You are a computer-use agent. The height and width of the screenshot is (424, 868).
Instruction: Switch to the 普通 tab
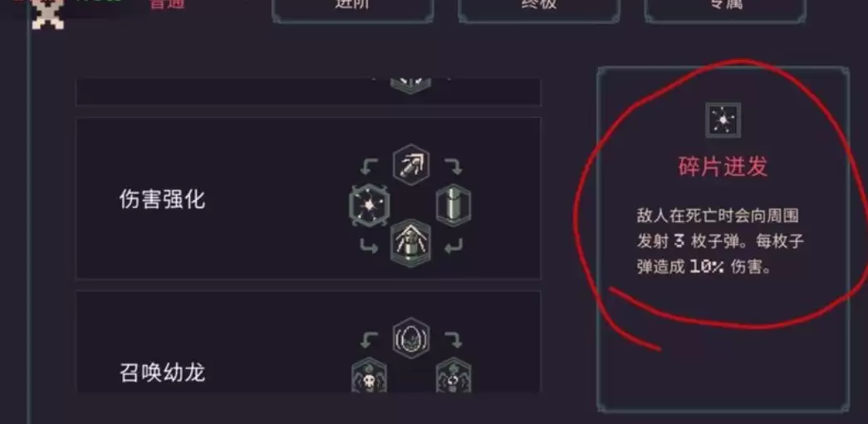[167, 5]
